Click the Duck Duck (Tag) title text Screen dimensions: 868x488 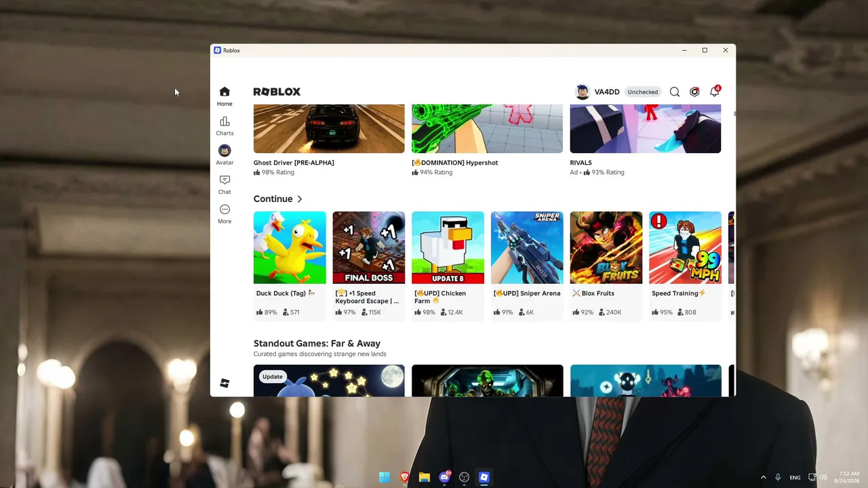[x=285, y=293]
